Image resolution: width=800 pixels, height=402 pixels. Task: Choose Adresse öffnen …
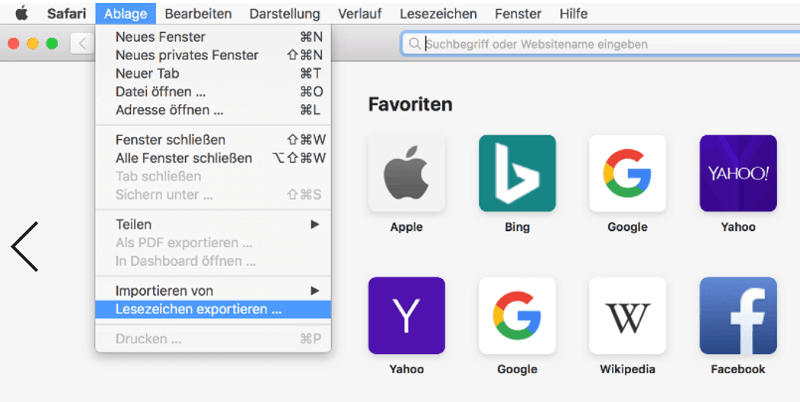click(213, 110)
